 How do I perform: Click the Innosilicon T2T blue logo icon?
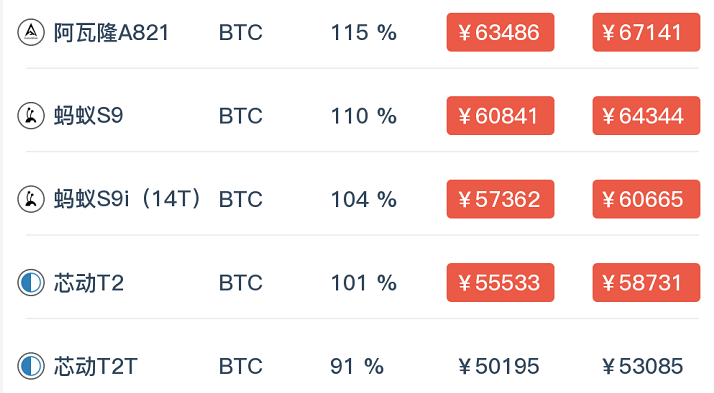point(31,366)
